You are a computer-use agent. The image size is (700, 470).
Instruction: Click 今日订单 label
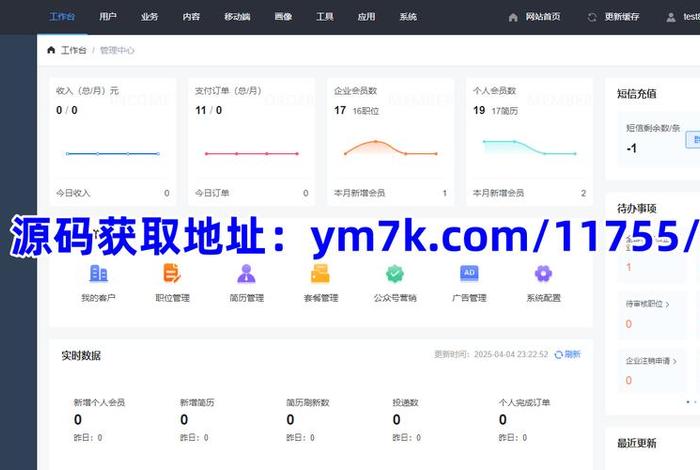pyautogui.click(x=212, y=193)
